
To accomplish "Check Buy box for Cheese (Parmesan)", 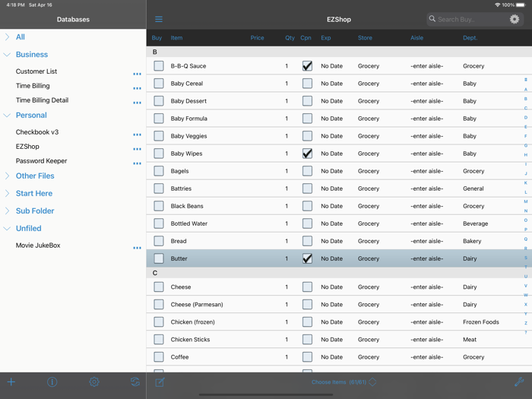I will tap(158, 304).
